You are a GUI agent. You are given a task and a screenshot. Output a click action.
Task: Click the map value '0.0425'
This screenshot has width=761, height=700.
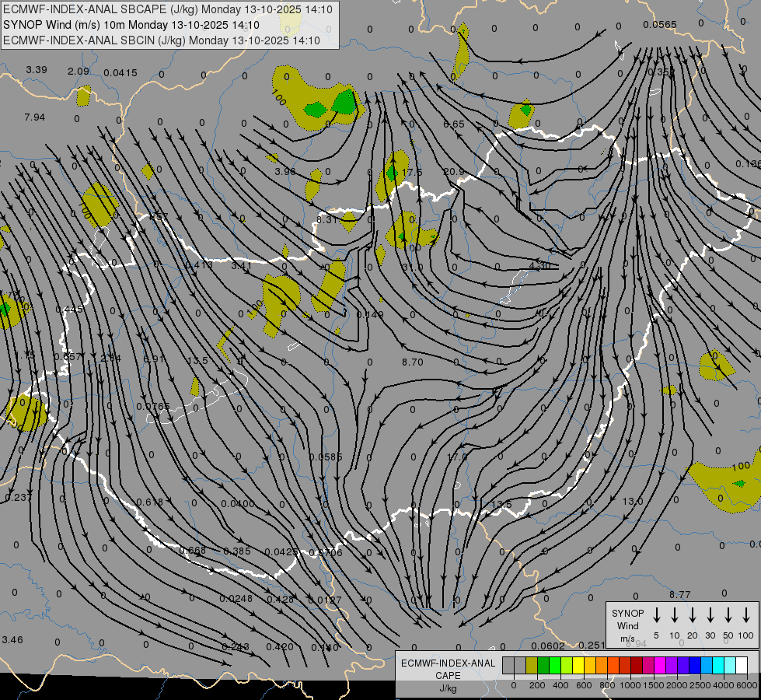(281, 552)
